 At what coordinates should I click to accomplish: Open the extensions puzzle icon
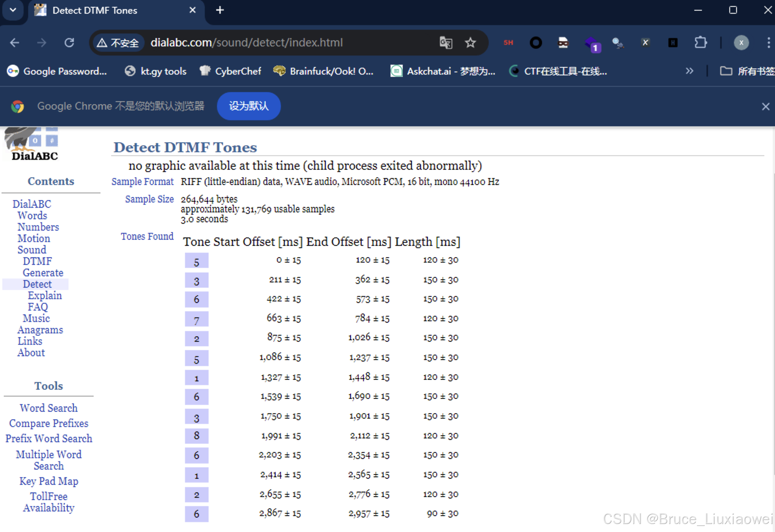pyautogui.click(x=700, y=43)
